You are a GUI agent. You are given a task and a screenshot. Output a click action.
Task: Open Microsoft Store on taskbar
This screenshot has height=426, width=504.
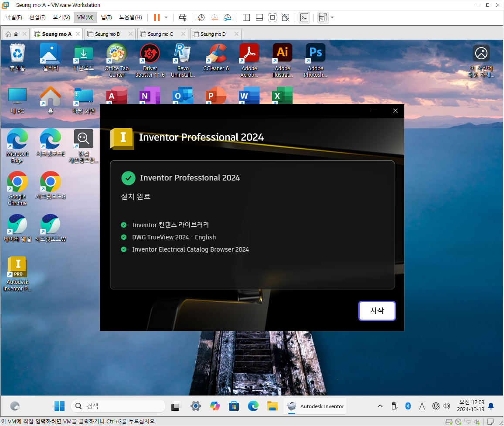[234, 406]
